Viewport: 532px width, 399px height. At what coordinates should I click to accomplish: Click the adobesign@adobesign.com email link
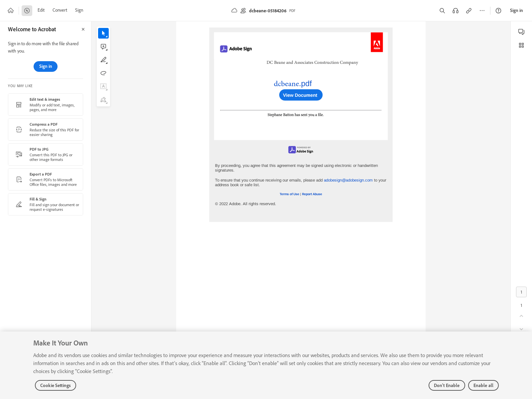pos(348,180)
